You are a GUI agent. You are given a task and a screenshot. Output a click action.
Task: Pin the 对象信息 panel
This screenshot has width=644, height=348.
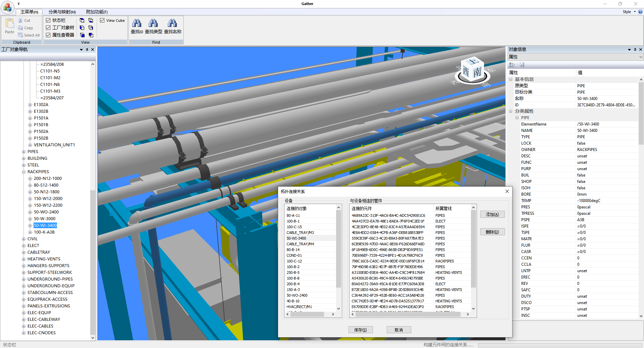point(635,50)
